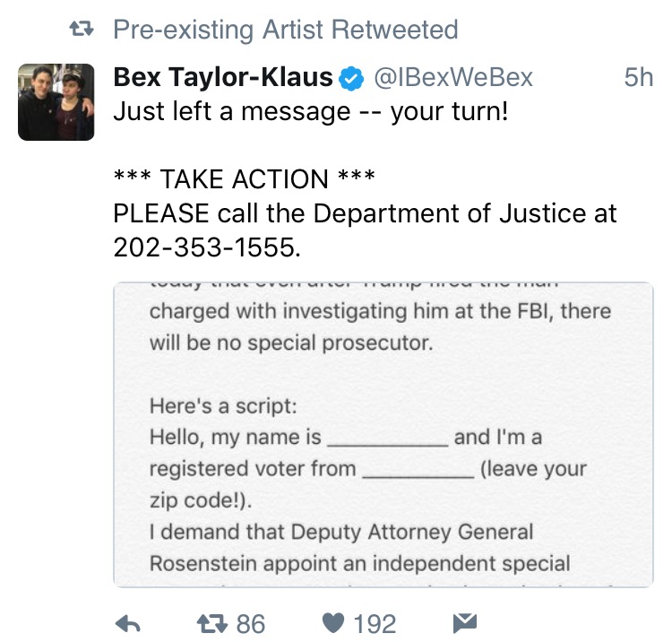The width and height of the screenshot is (672, 642).
Task: Like the tweet with the heart icon
Action: 333,623
